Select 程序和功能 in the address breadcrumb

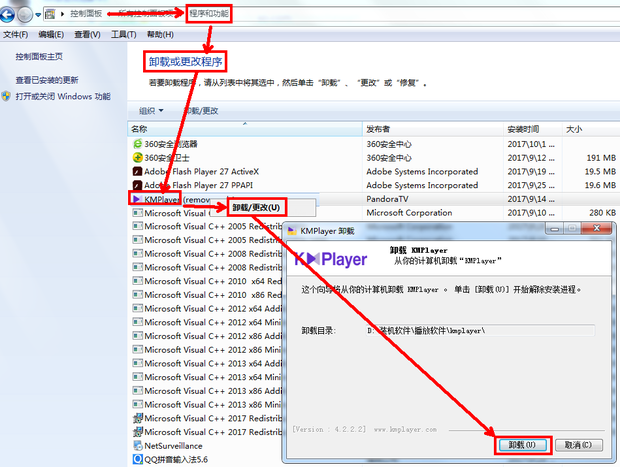point(208,14)
